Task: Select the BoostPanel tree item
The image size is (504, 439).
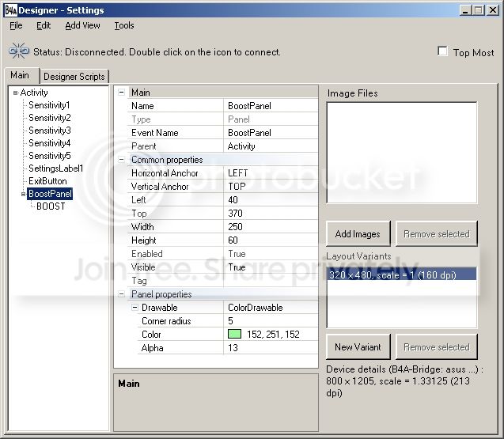Action: click(x=50, y=194)
